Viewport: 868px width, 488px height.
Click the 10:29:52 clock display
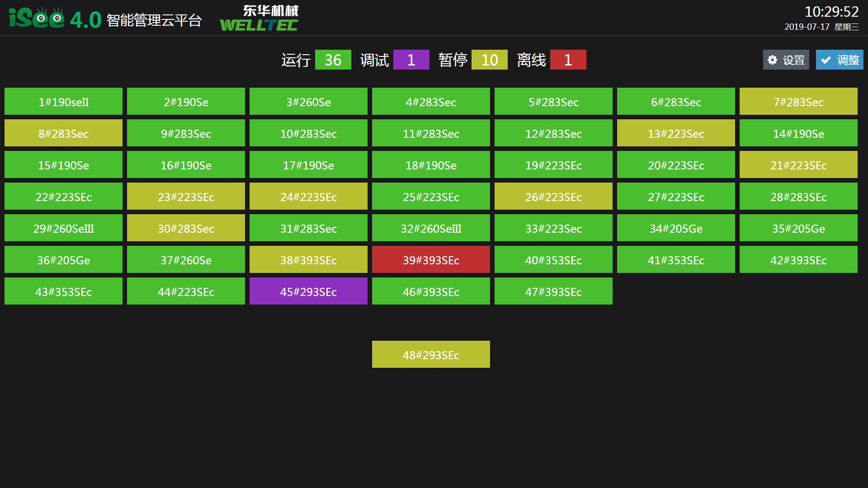tap(831, 12)
